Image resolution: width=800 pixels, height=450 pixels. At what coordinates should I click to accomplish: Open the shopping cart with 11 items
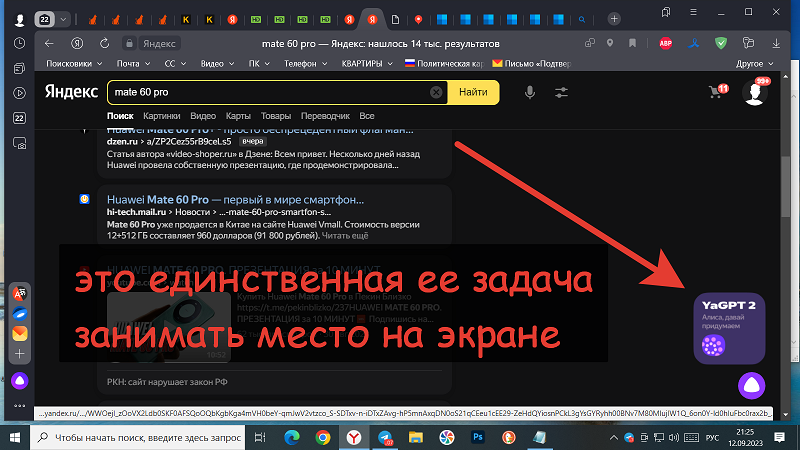718,91
